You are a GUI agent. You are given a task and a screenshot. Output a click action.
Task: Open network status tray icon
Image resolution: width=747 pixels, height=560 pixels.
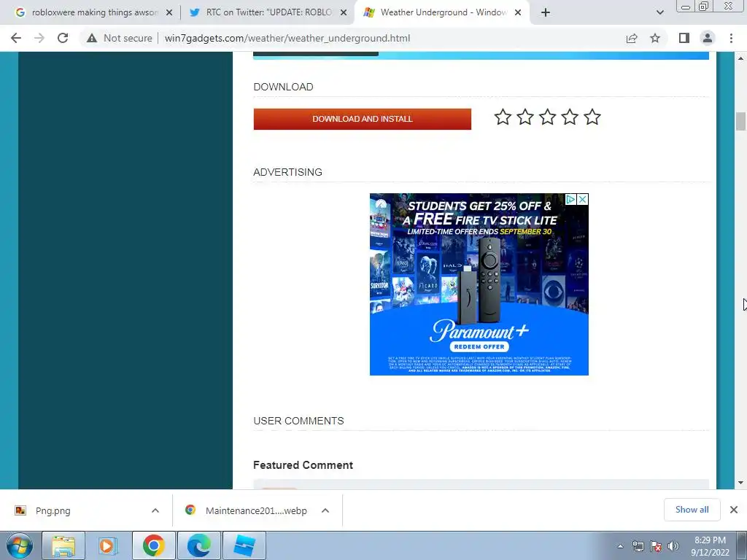point(638,546)
